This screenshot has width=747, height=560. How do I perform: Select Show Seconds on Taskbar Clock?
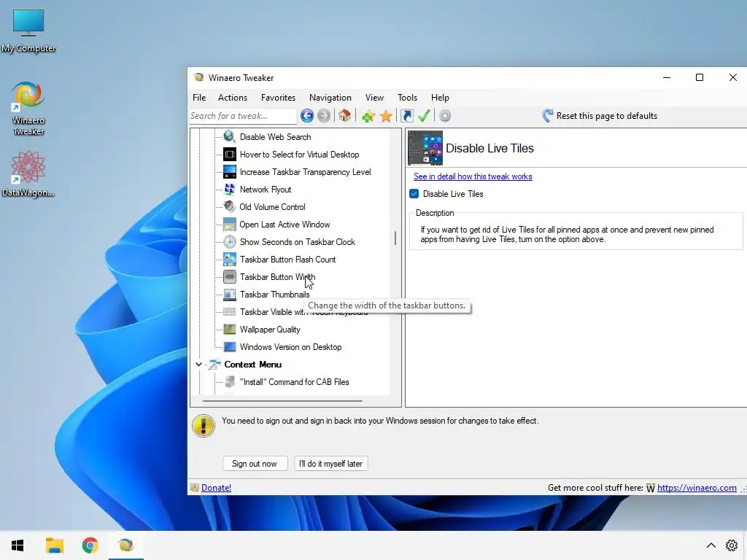298,242
